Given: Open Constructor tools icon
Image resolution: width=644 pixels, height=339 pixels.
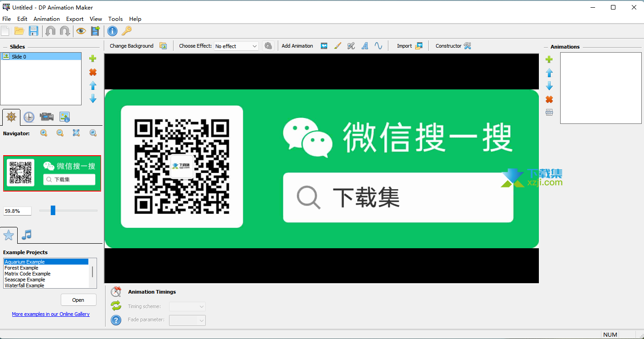Looking at the screenshot, I should tap(468, 46).
